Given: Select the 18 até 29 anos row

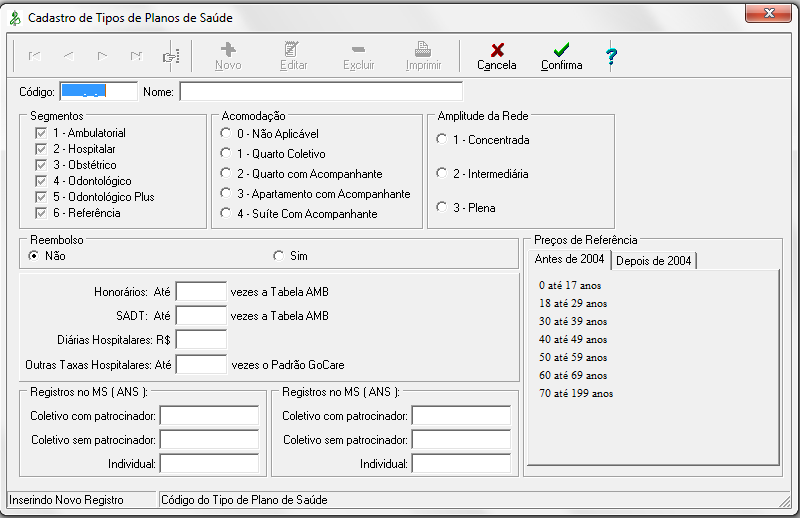Looking at the screenshot, I should point(573,304).
